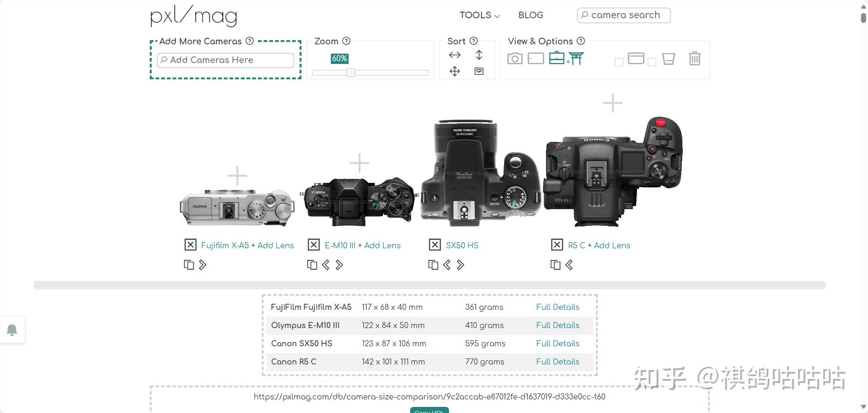Viewport: 868px width, 413px height.
Task: Click the vertical sort arrows icon
Action: [479, 55]
